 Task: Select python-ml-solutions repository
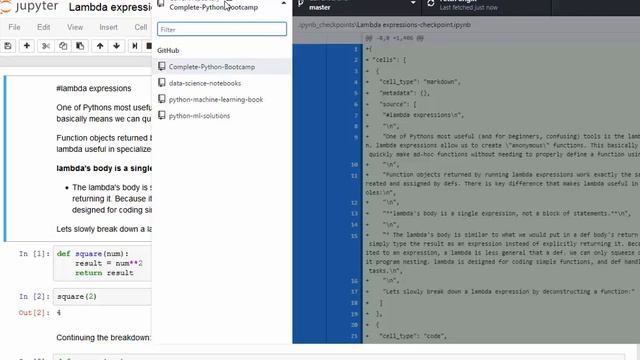pos(222,116)
